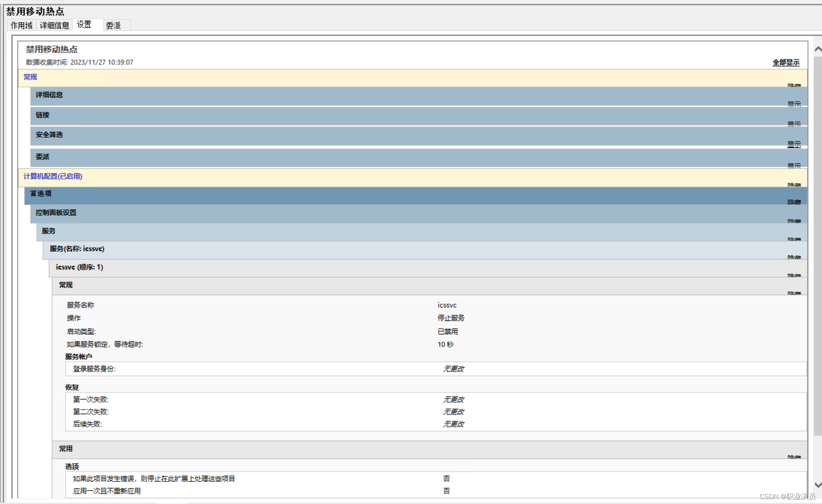Select the 委派 tab
Image resolution: width=822 pixels, height=504 pixels.
(113, 25)
